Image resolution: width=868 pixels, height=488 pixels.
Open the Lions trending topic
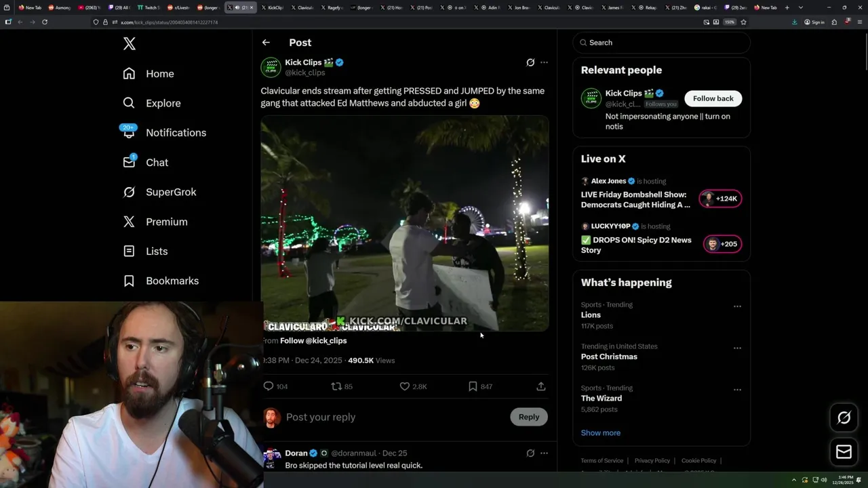(591, 315)
